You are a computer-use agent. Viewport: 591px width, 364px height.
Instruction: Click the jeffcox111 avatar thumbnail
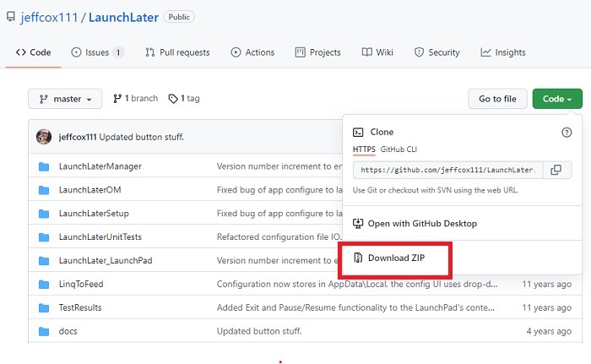[44, 137]
